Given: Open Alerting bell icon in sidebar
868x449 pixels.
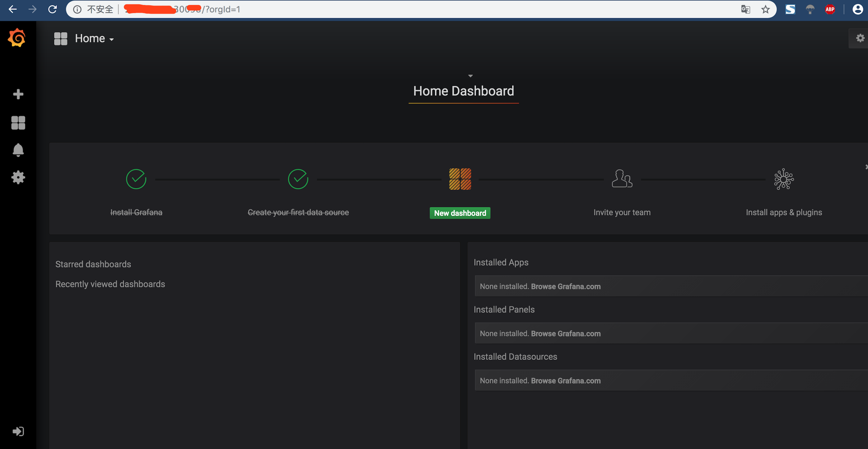Looking at the screenshot, I should pyautogui.click(x=18, y=150).
